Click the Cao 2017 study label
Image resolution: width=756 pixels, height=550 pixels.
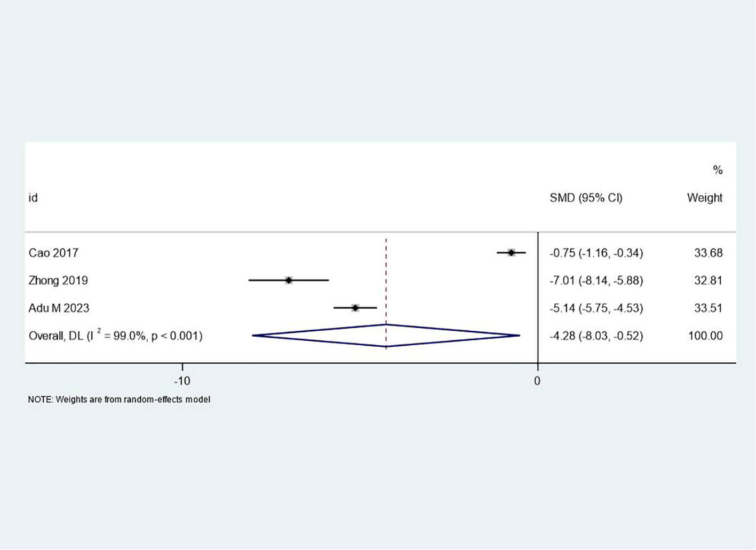[53, 253]
